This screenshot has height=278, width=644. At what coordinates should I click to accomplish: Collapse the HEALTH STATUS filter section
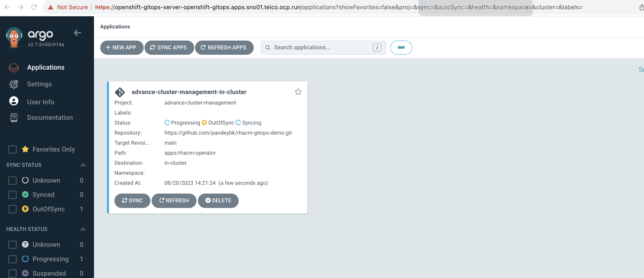click(83, 229)
